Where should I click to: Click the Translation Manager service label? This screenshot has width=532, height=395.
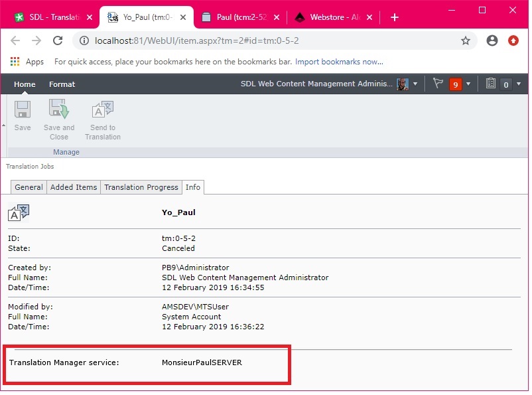tap(64, 362)
